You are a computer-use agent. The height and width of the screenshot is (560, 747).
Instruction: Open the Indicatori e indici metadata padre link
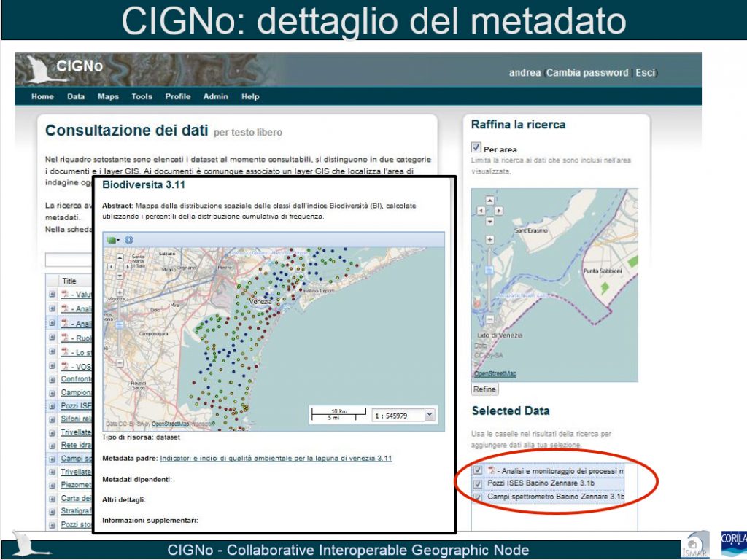(x=276, y=459)
